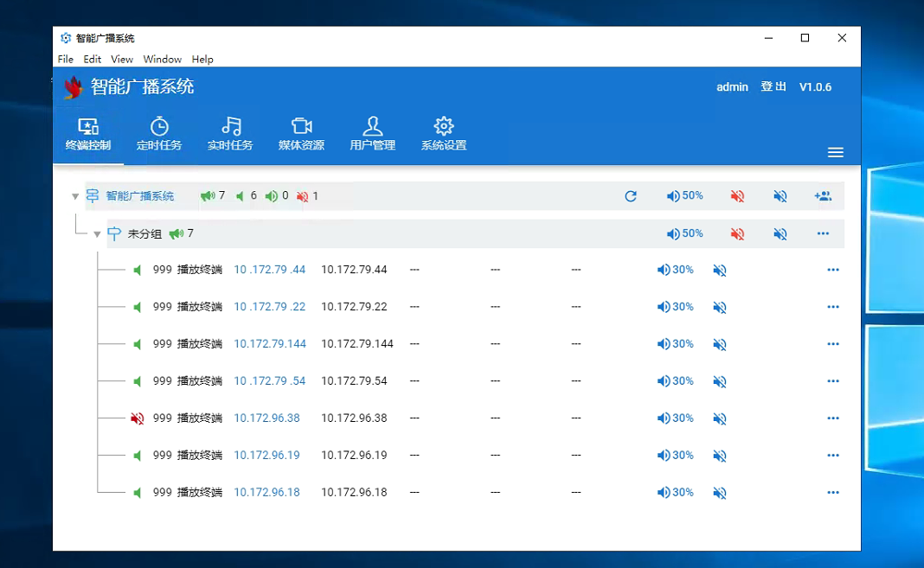The width and height of the screenshot is (924, 568).
Task: Open more options for terminal 10.172.79.44
Action: point(832,270)
